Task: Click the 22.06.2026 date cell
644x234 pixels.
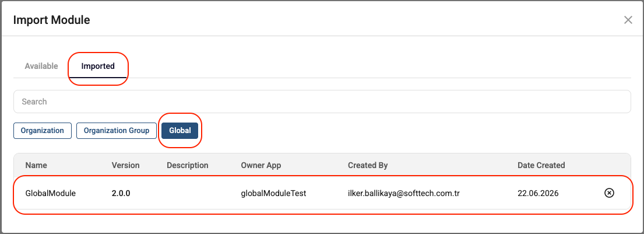Action: click(x=538, y=193)
